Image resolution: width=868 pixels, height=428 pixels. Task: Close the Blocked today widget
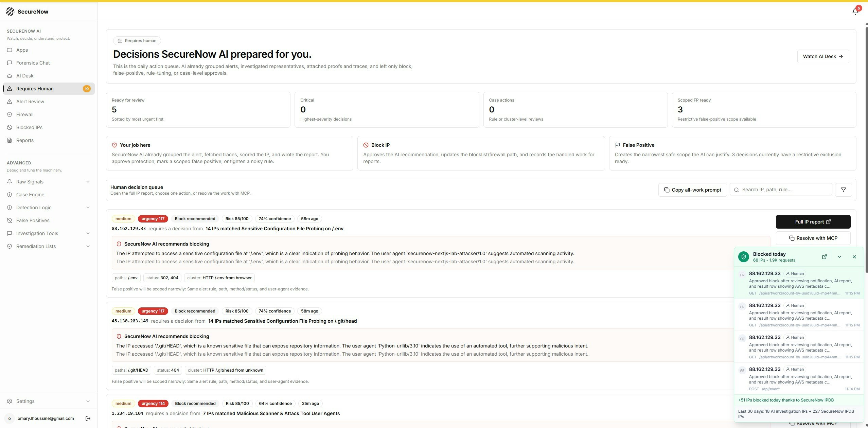[854, 257]
